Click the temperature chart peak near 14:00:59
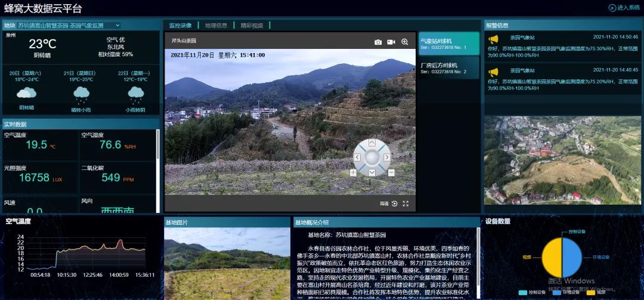The image size is (644, 300). point(120,241)
